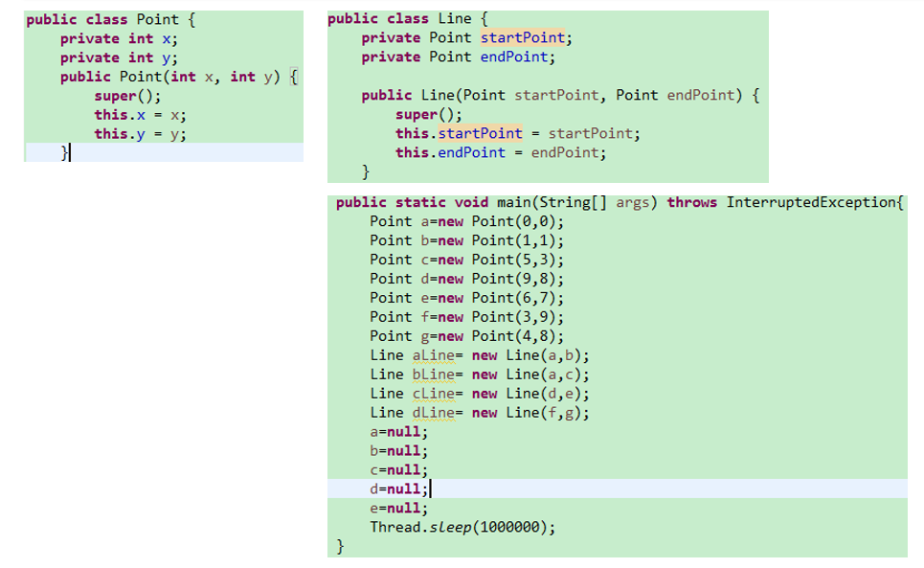This screenshot has width=924, height=568.
Task: Place cursor on 'private int x;' field
Action: (x=119, y=38)
